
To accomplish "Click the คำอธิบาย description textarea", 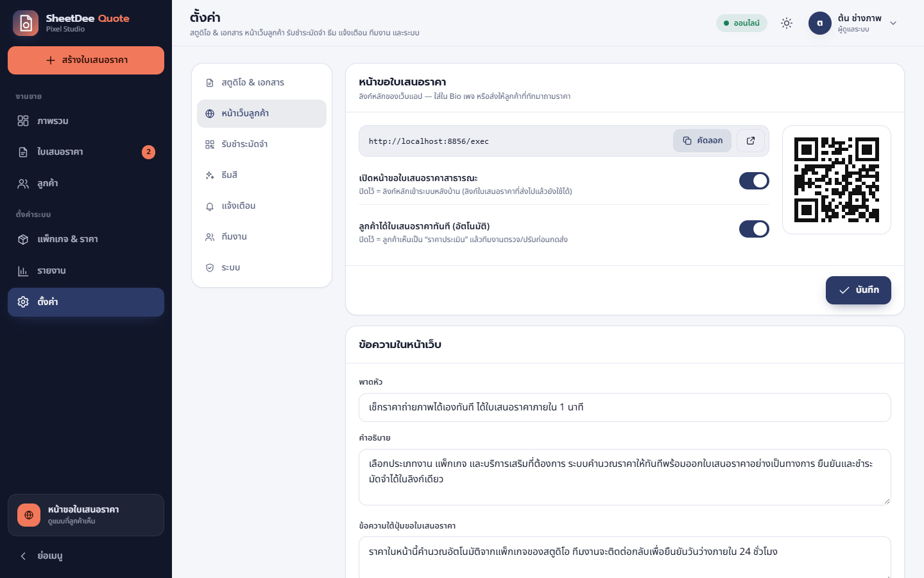I will (x=625, y=477).
